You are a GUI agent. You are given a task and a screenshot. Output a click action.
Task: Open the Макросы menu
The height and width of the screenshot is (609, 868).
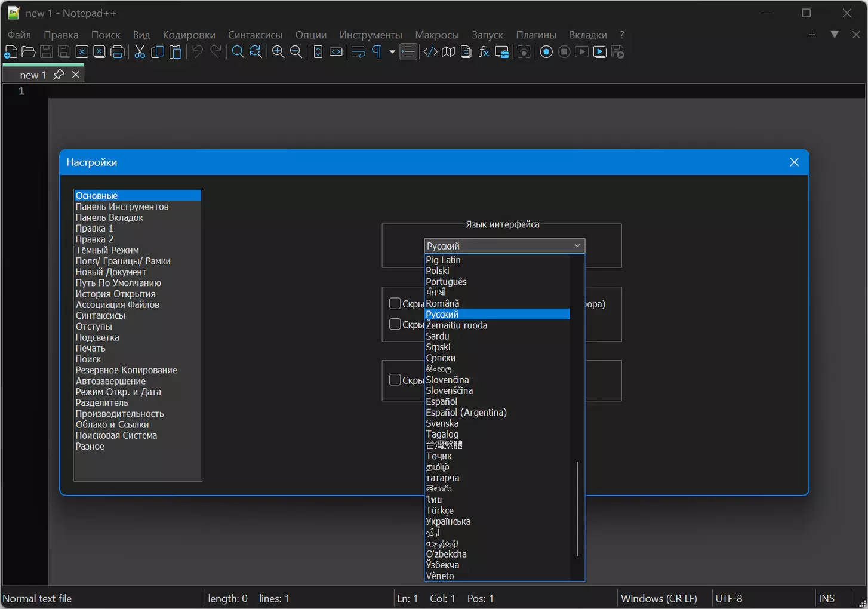point(437,35)
